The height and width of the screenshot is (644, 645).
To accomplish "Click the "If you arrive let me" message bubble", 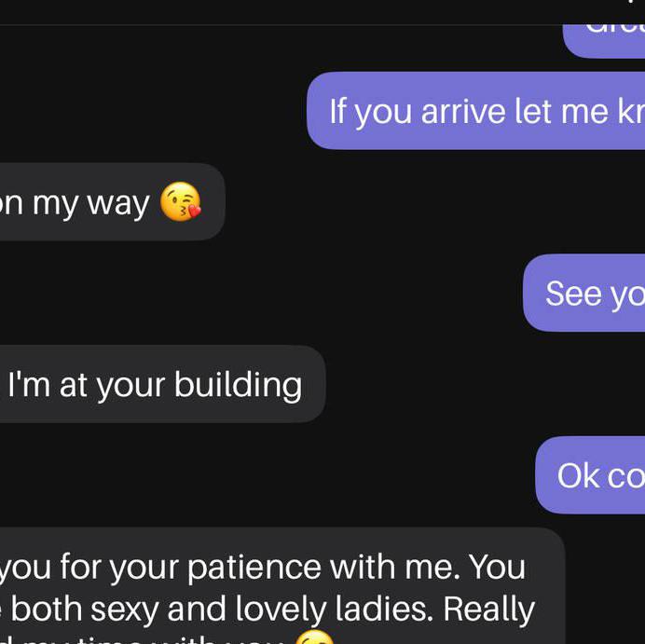I will click(x=475, y=111).
